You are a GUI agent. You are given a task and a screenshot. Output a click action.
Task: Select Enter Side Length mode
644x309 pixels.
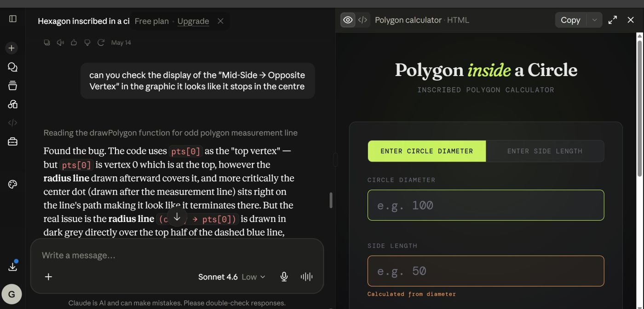545,151
